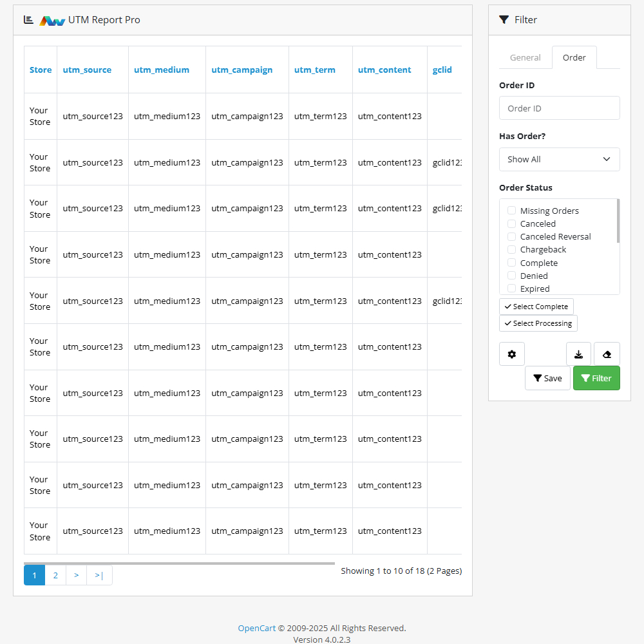Open the Has Order? dropdown

[559, 159]
